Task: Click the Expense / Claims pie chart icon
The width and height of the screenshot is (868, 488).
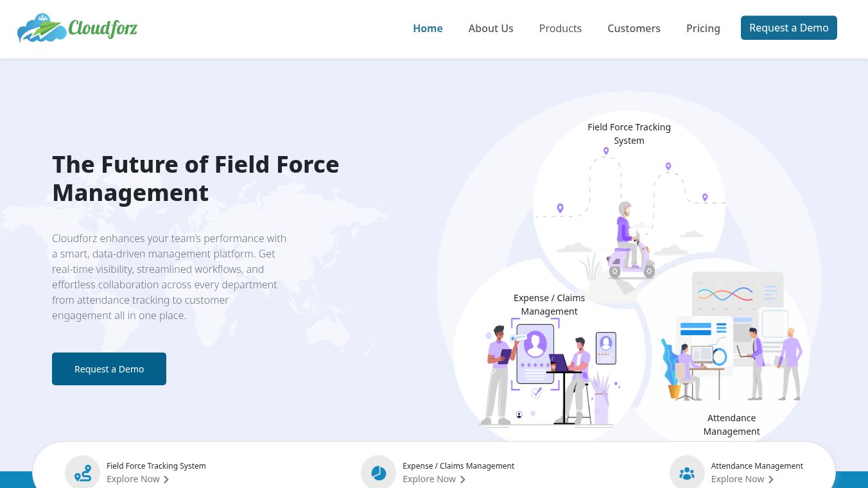Action: pyautogui.click(x=379, y=473)
